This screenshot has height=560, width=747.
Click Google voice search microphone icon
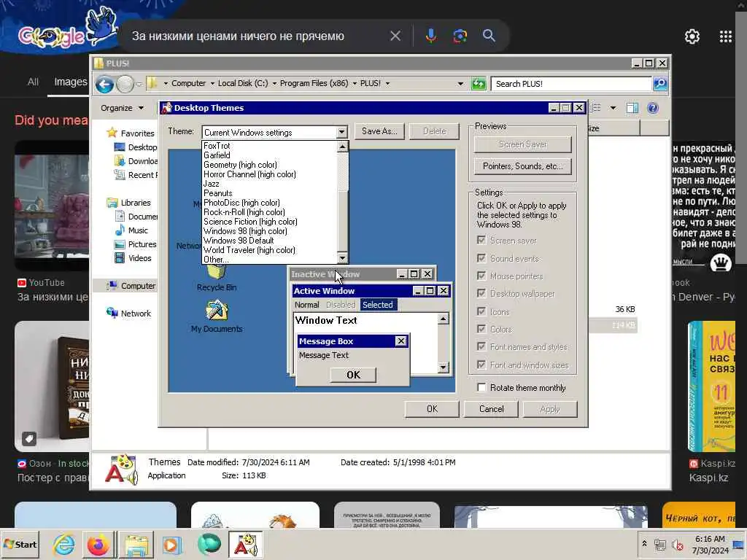430,36
